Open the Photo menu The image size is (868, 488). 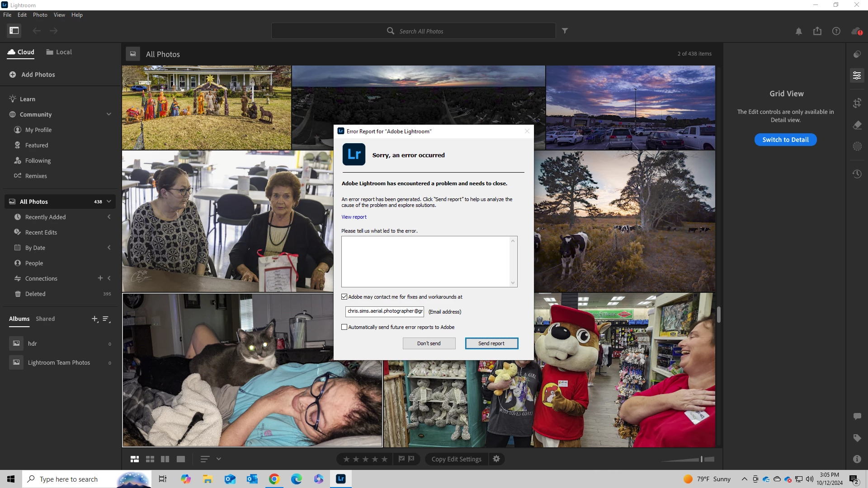[40, 15]
